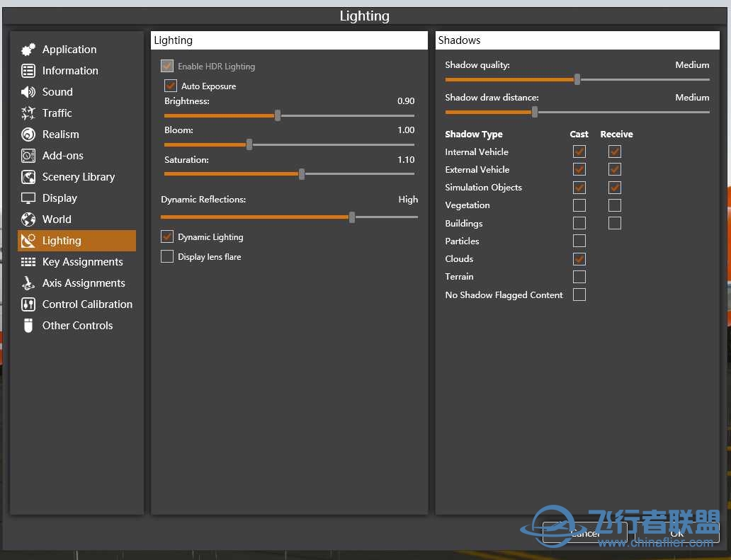
Task: Click the Shadow quality slider handle
Action: [x=577, y=79]
